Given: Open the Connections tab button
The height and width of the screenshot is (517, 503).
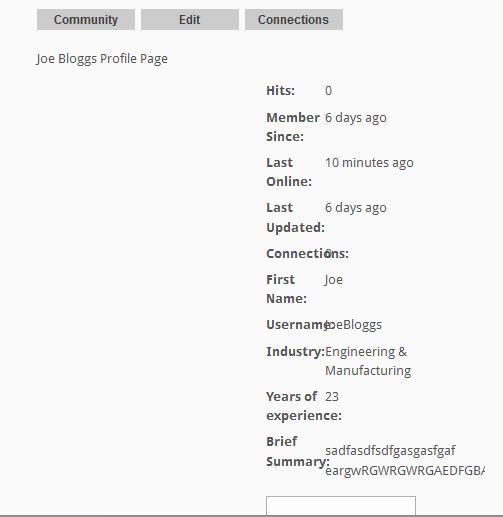Looking at the screenshot, I should (294, 20).
